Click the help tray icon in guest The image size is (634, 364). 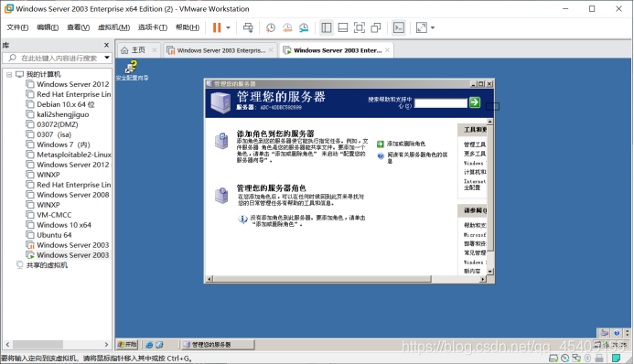click(x=617, y=333)
